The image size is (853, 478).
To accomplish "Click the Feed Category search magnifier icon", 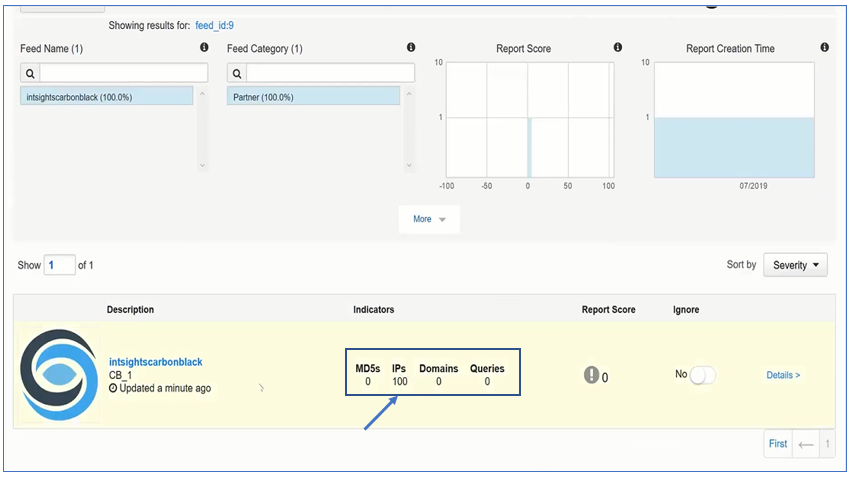I will click(237, 73).
